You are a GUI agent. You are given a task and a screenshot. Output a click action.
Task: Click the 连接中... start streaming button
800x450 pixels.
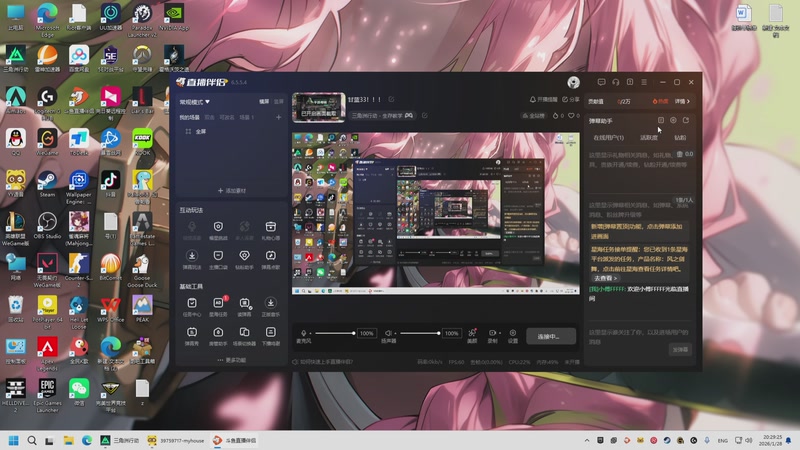click(x=551, y=336)
